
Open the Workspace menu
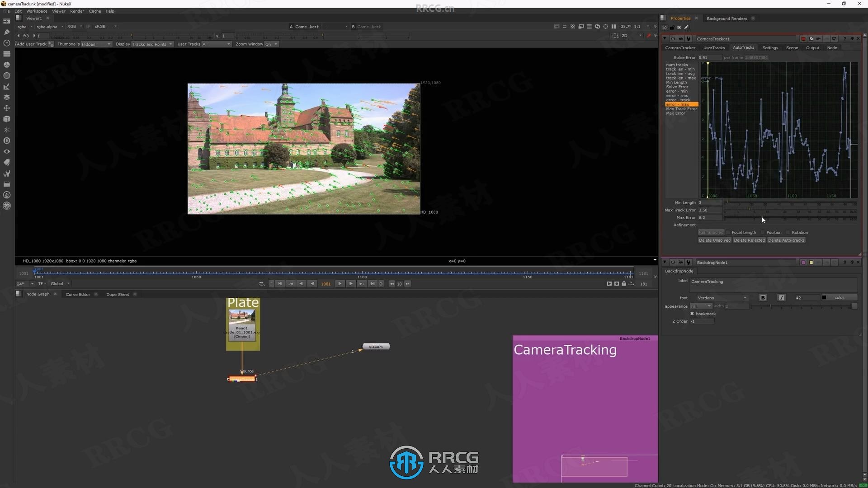coord(37,11)
